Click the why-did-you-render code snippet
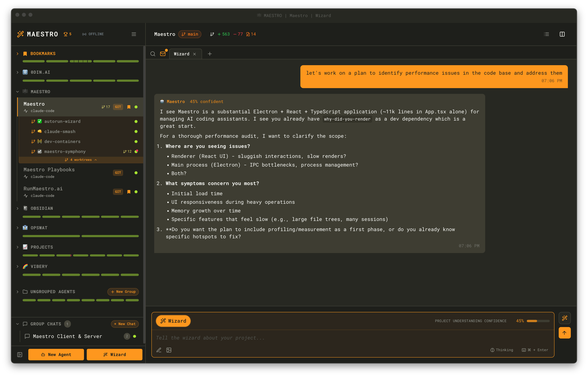The height and width of the screenshot is (377, 588). [x=347, y=119]
